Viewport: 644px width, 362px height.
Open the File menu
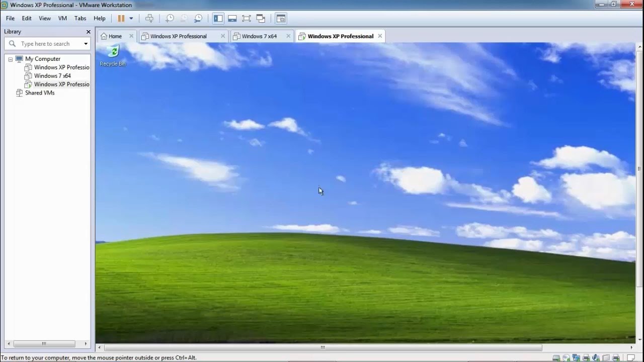10,18
